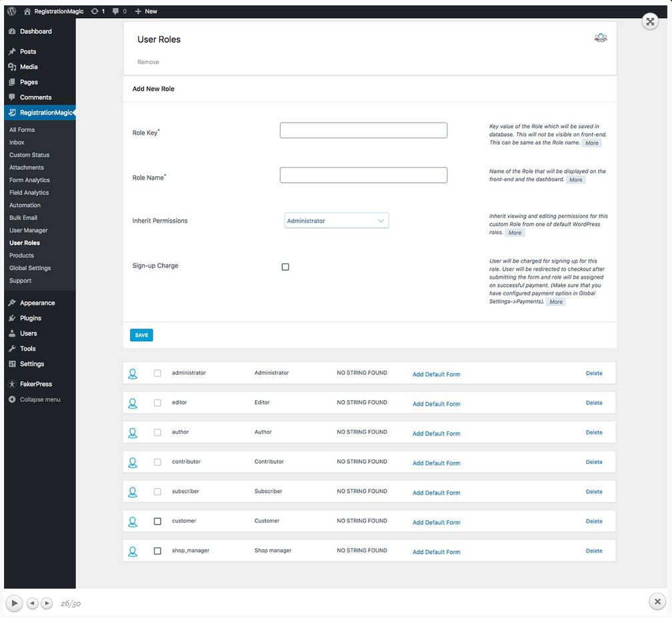The width and height of the screenshot is (672, 618).
Task: Click the Plugins plug icon
Action: (12, 318)
